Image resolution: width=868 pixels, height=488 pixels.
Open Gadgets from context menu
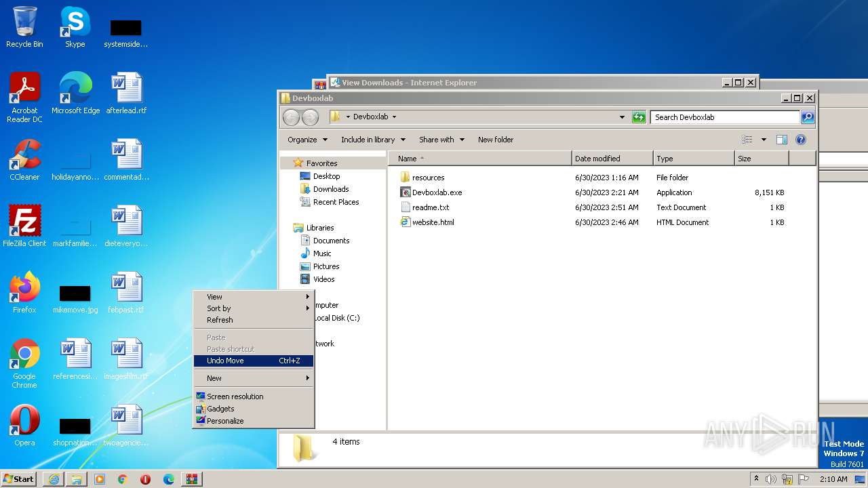click(254, 409)
